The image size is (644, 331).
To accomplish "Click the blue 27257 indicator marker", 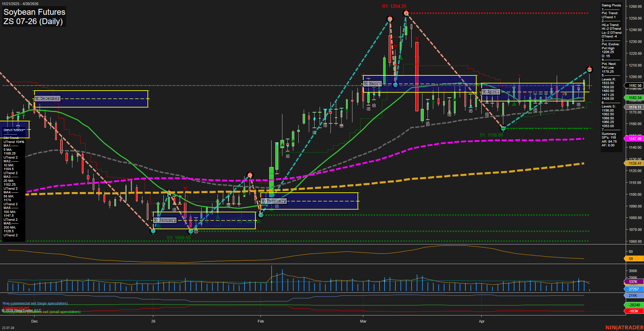I will (634, 289).
